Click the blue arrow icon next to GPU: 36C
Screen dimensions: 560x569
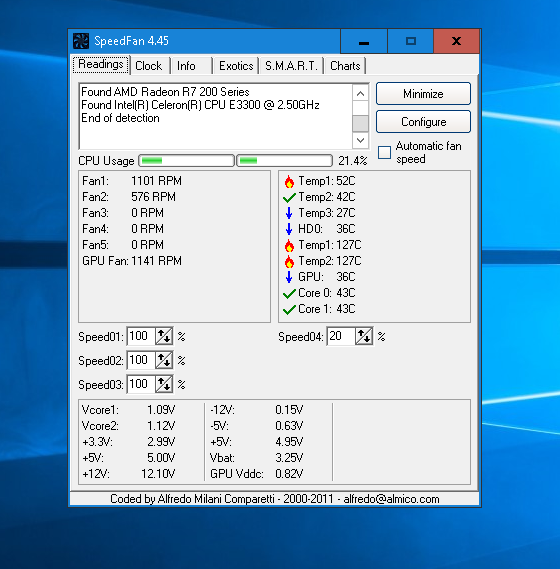[x=289, y=277]
